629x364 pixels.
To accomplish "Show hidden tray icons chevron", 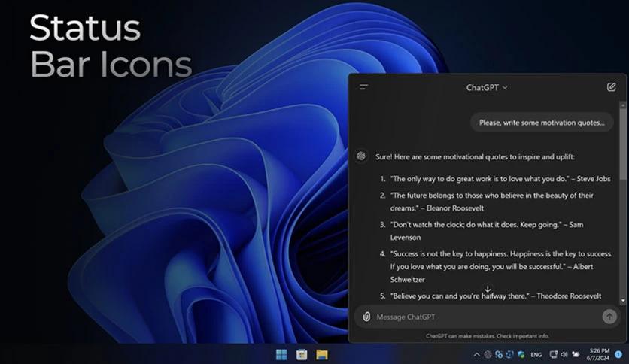I will 476,355.
